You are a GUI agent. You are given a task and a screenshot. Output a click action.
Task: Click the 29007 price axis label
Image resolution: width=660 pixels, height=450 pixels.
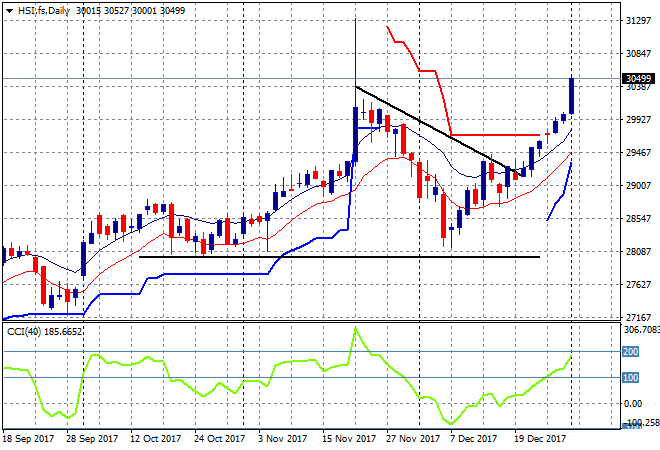pyautogui.click(x=639, y=186)
